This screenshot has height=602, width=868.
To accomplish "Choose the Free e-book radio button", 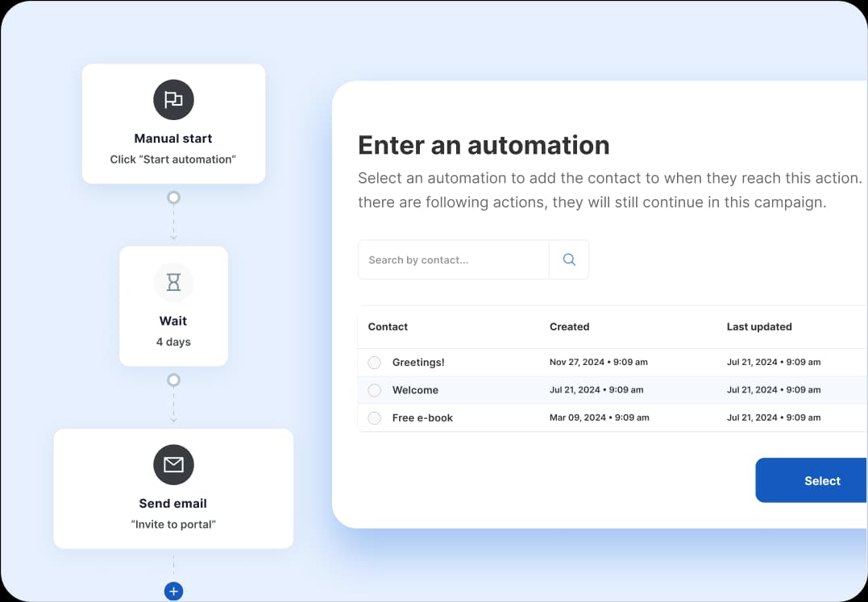I will point(374,418).
